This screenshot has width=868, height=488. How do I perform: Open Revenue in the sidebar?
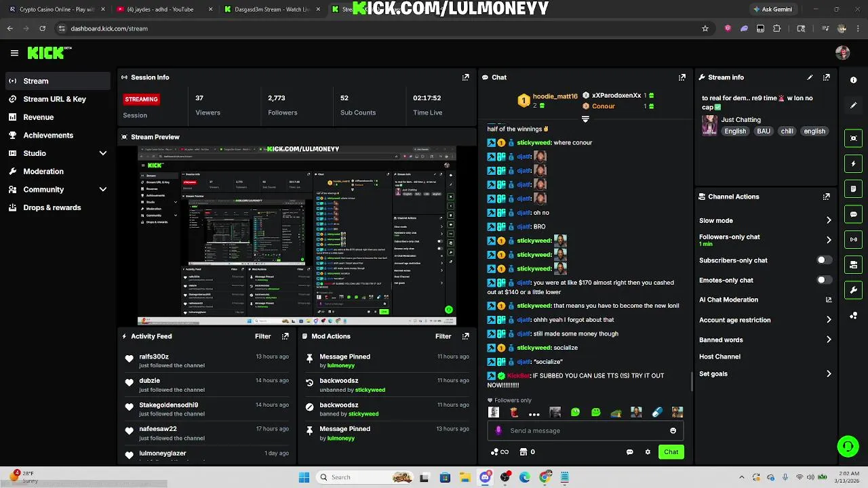58,117
